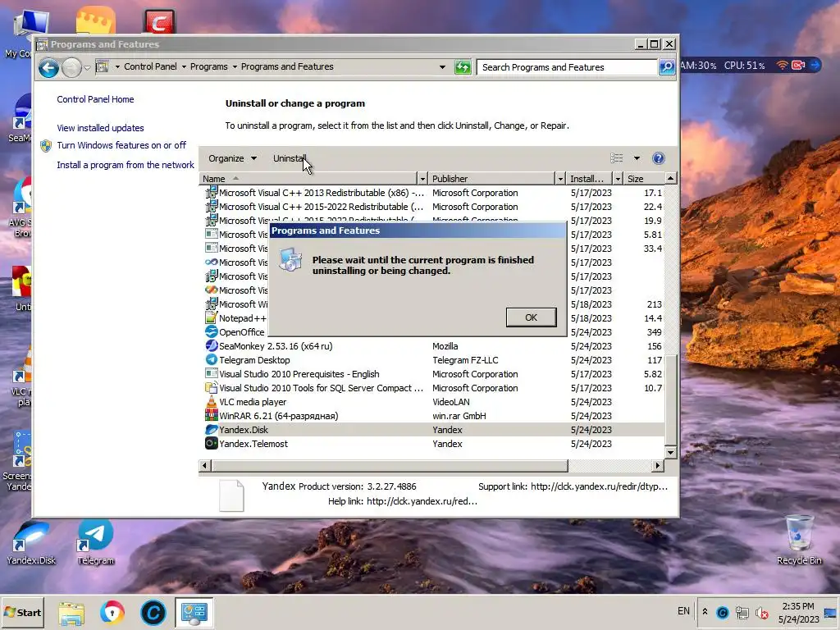Open the file explorer taskbar icon
This screenshot has height=630, width=840.
[x=71, y=613]
